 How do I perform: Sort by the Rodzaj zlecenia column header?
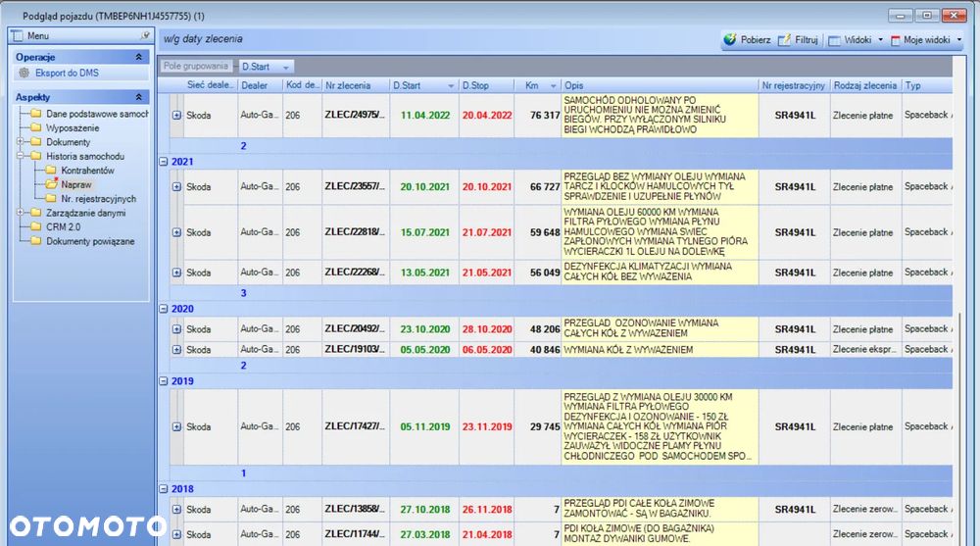point(866,85)
